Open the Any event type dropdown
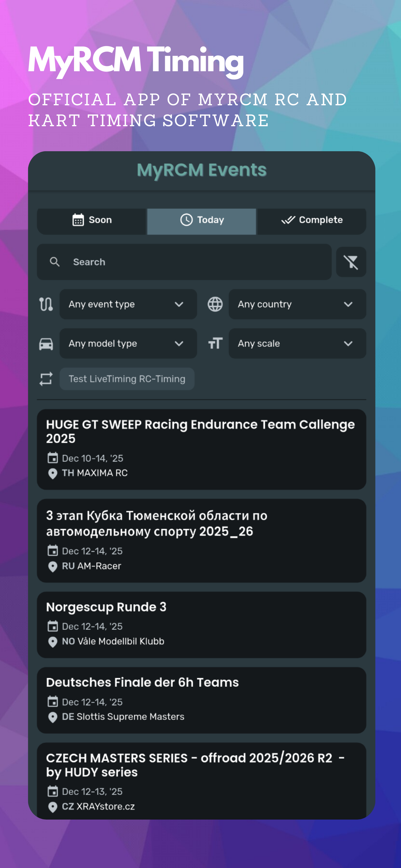 (x=128, y=304)
